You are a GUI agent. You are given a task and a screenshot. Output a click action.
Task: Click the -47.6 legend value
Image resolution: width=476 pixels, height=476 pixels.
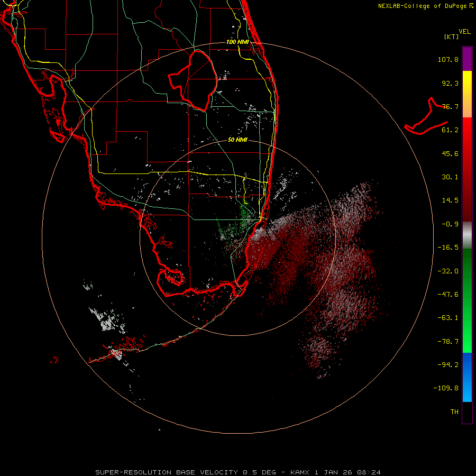point(448,295)
